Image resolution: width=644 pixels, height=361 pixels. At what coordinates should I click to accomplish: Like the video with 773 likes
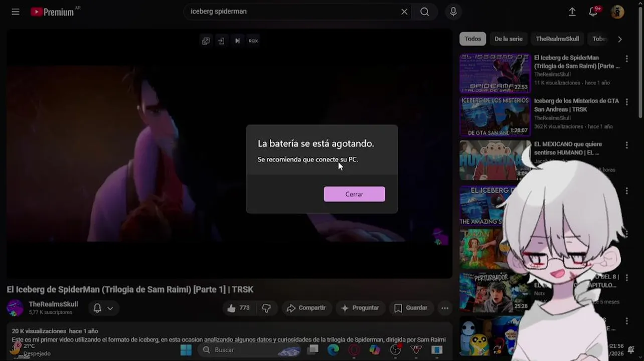click(x=238, y=308)
